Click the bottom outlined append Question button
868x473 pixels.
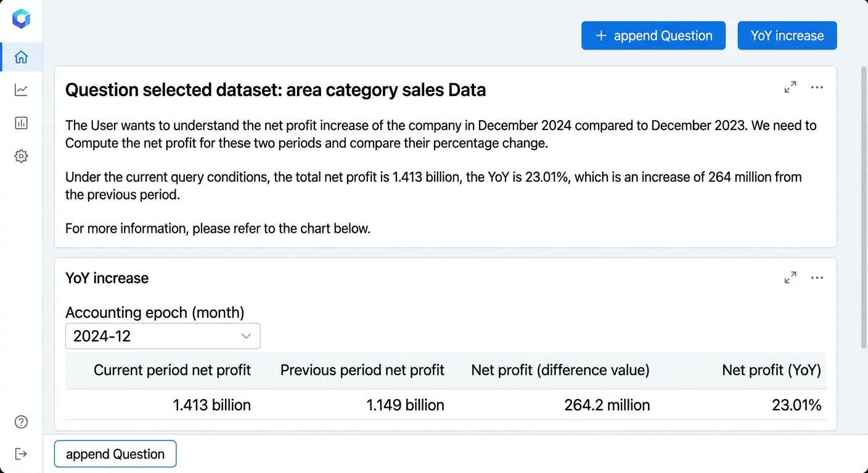tap(115, 455)
